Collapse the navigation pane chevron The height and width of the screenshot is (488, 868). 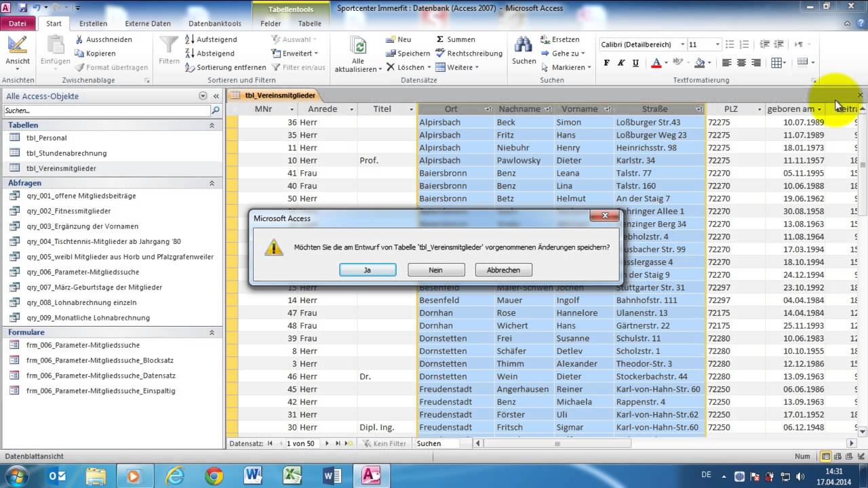pyautogui.click(x=216, y=96)
